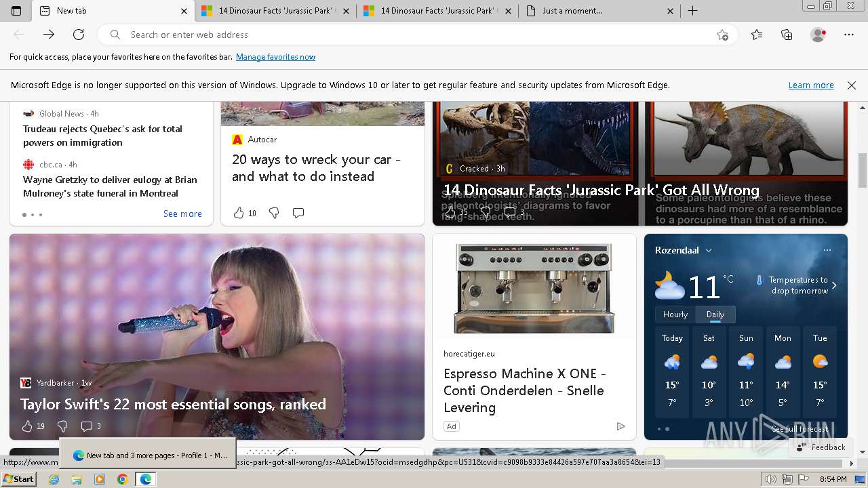This screenshot has height=488, width=868.
Task: Close the Just a moment tab
Action: coord(670,11)
